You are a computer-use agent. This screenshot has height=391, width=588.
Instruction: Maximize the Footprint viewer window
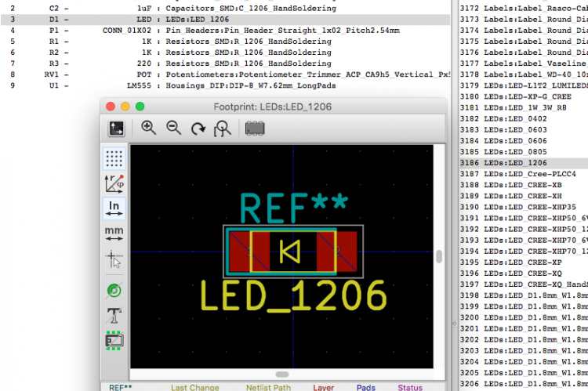point(140,107)
